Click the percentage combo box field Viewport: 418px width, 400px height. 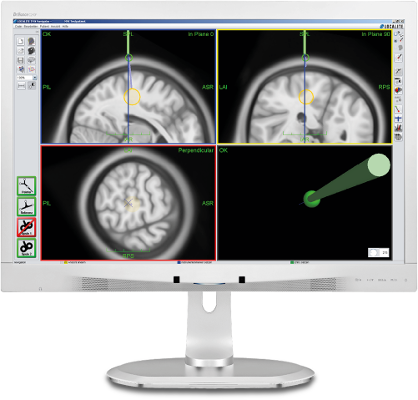click(x=25, y=78)
